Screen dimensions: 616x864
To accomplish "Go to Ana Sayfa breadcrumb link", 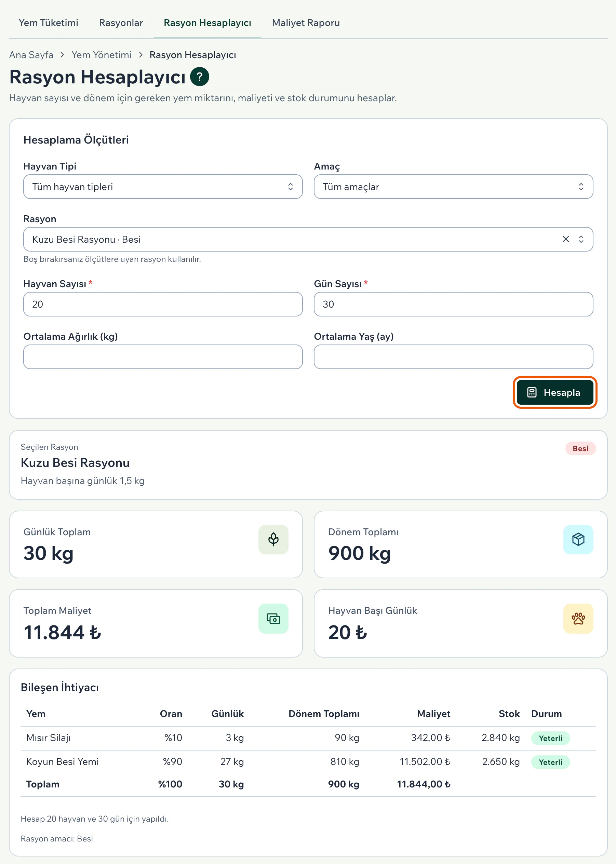I will [31, 55].
